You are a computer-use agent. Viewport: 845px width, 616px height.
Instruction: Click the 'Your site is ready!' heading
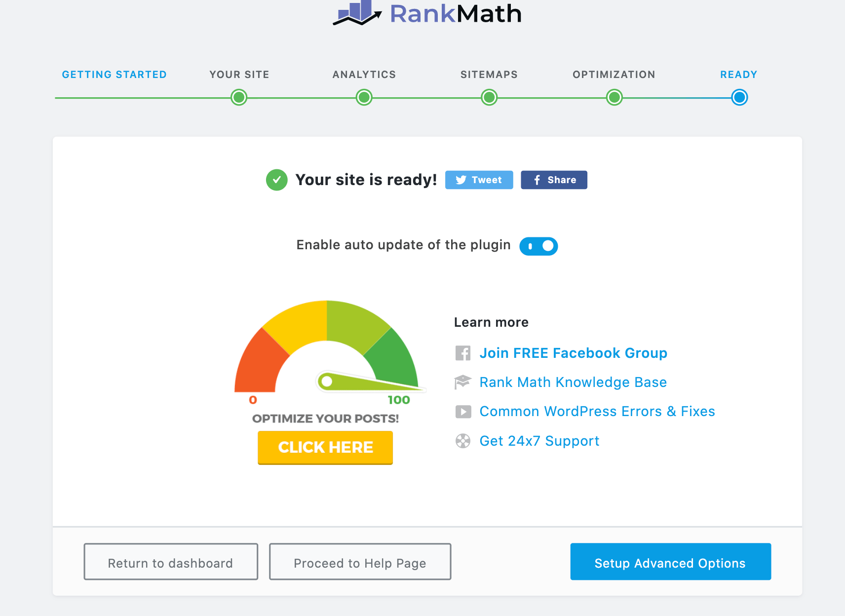pos(366,180)
